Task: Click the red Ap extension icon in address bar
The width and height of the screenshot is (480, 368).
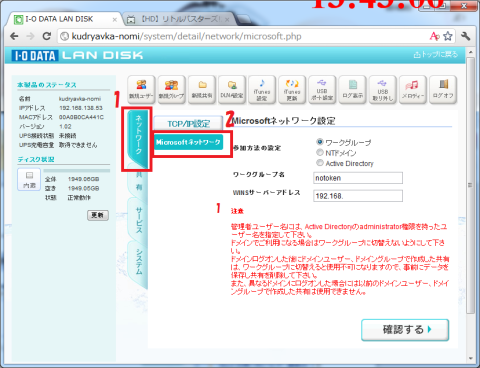Action: [434, 36]
